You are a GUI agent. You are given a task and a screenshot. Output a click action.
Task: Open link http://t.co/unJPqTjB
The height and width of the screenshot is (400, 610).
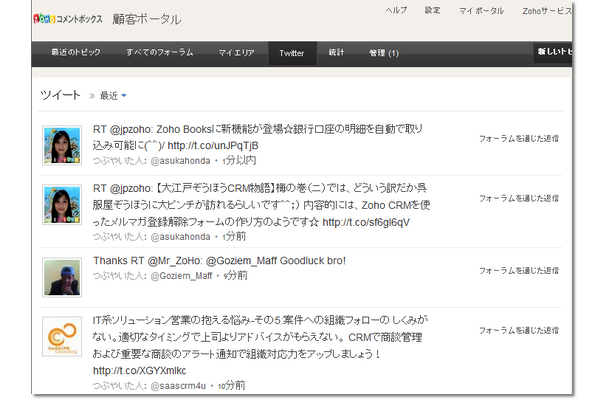213,146
